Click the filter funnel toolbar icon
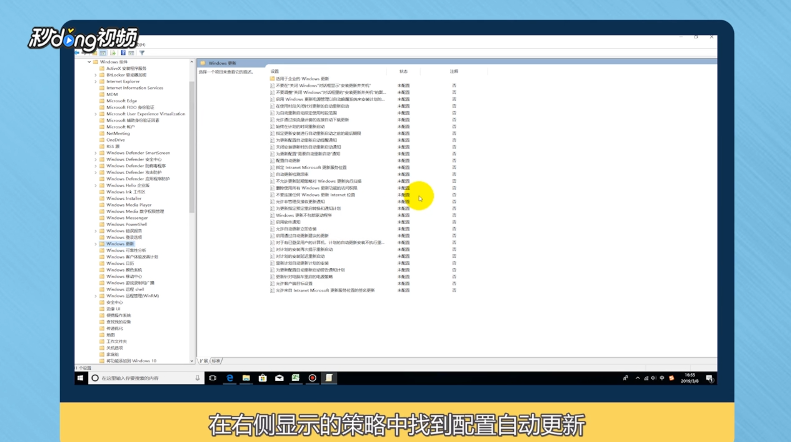The image size is (791, 442). click(x=142, y=52)
